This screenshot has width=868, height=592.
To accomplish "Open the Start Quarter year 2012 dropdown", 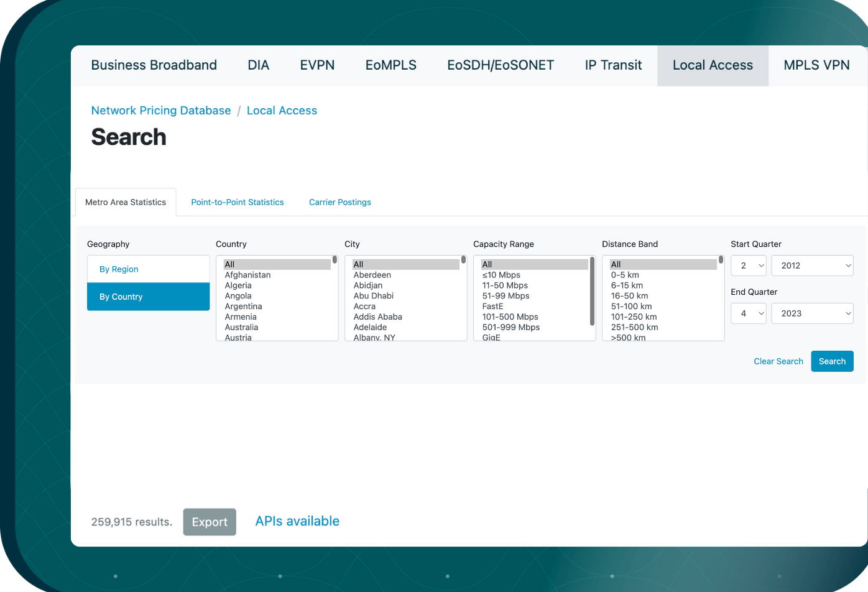I will [x=812, y=266].
